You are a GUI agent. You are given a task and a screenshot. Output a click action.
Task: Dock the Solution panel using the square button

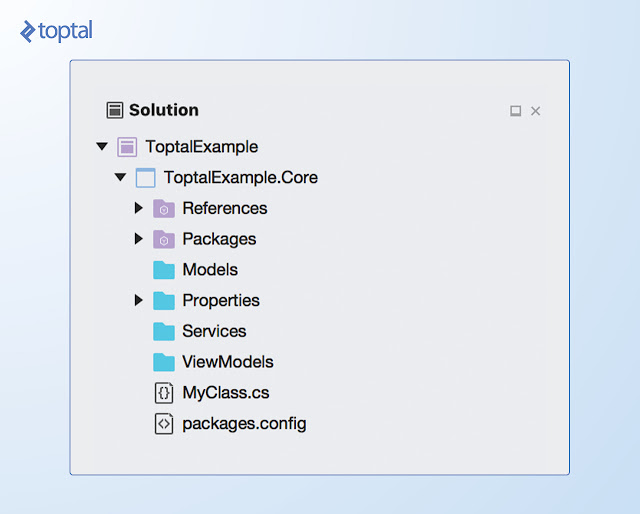(x=516, y=111)
